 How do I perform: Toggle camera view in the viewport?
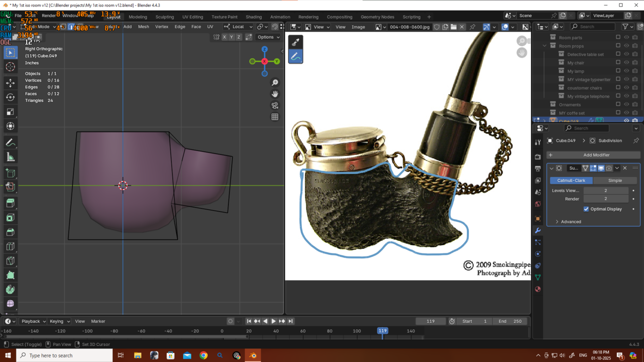(x=275, y=106)
